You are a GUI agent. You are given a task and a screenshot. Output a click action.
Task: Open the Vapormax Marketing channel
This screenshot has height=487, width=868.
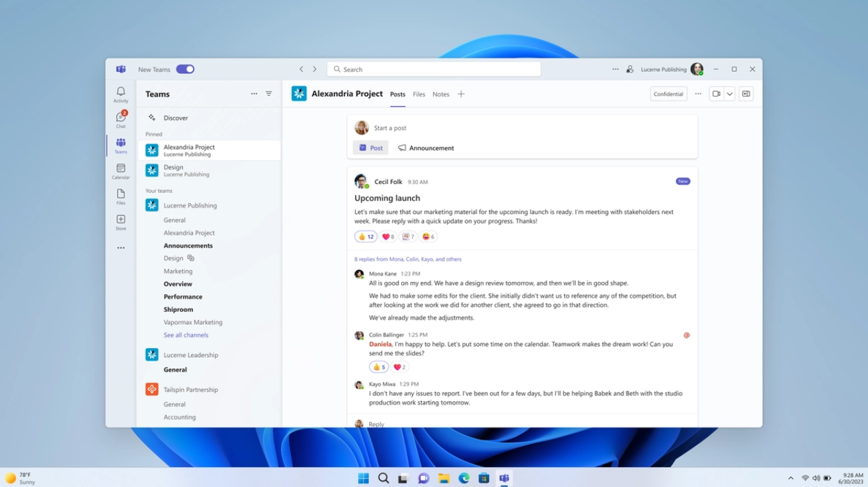[193, 322]
